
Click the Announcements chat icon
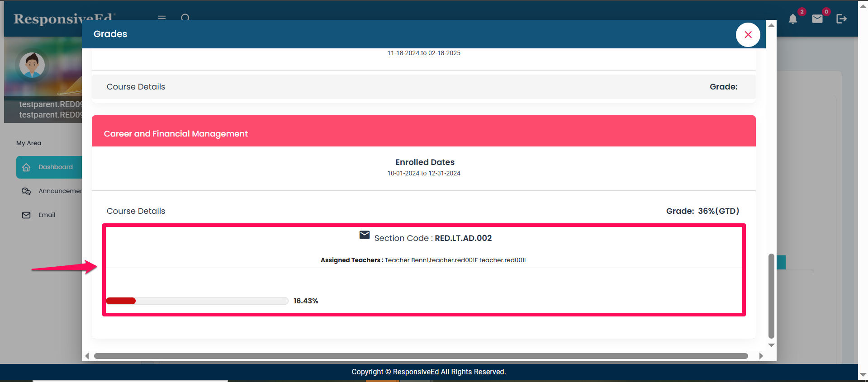tap(26, 191)
